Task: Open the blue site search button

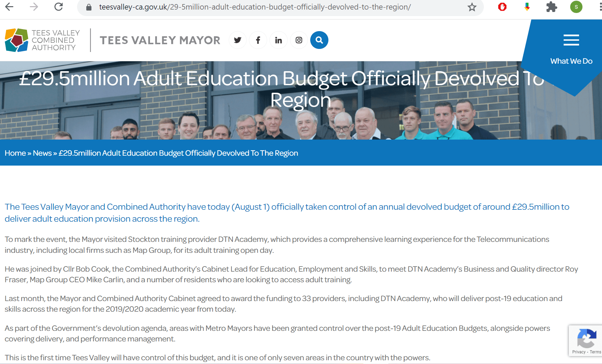Action: coord(319,40)
